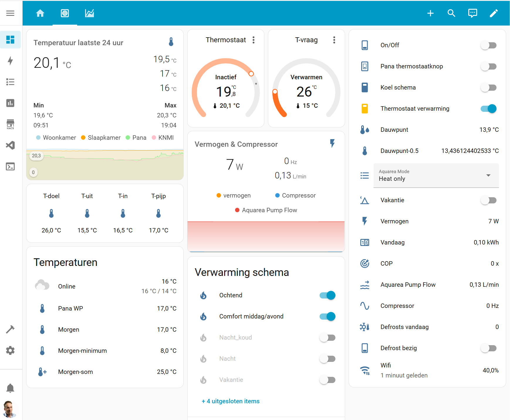This screenshot has height=420, width=510.
Task: Turn on the Koel schema switch
Action: [488, 87]
